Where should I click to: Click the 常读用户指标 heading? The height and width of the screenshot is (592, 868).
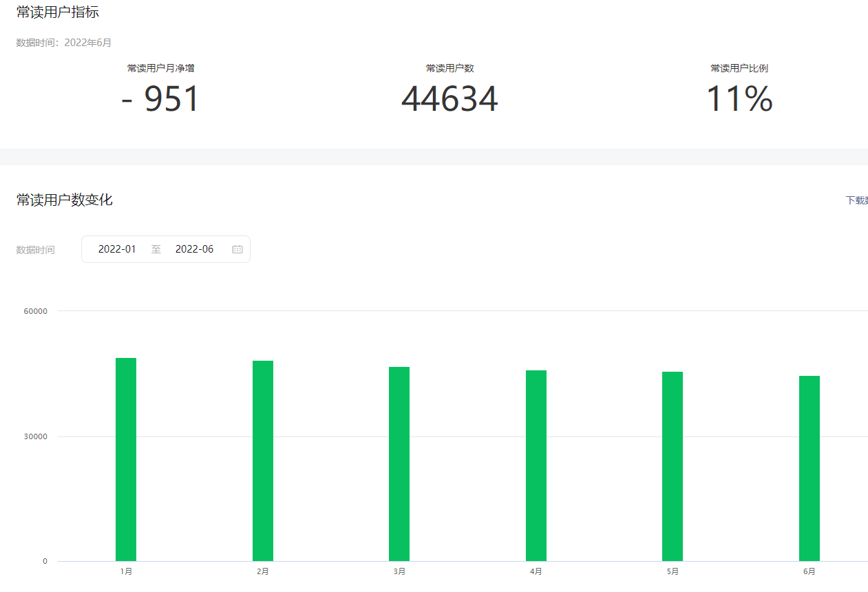point(58,11)
